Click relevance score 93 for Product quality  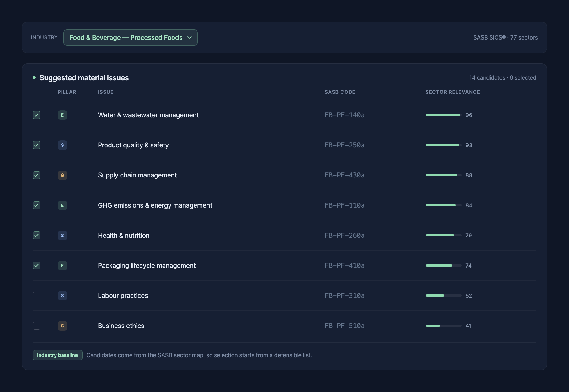(469, 145)
